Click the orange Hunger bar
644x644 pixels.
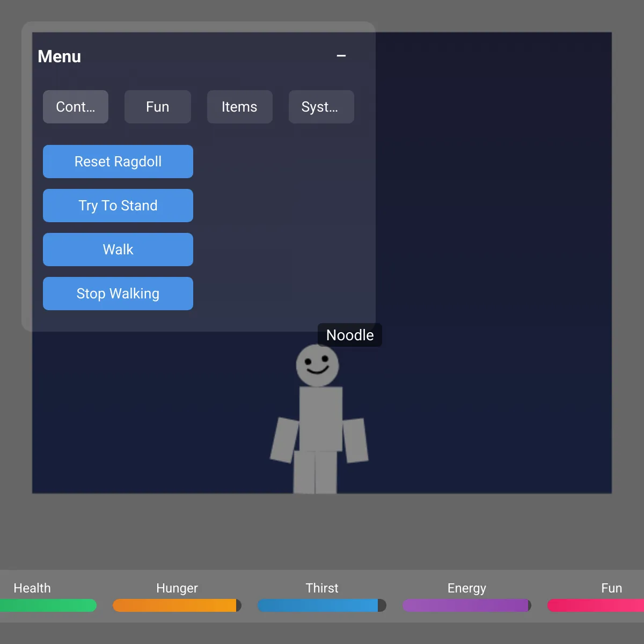[x=177, y=605]
